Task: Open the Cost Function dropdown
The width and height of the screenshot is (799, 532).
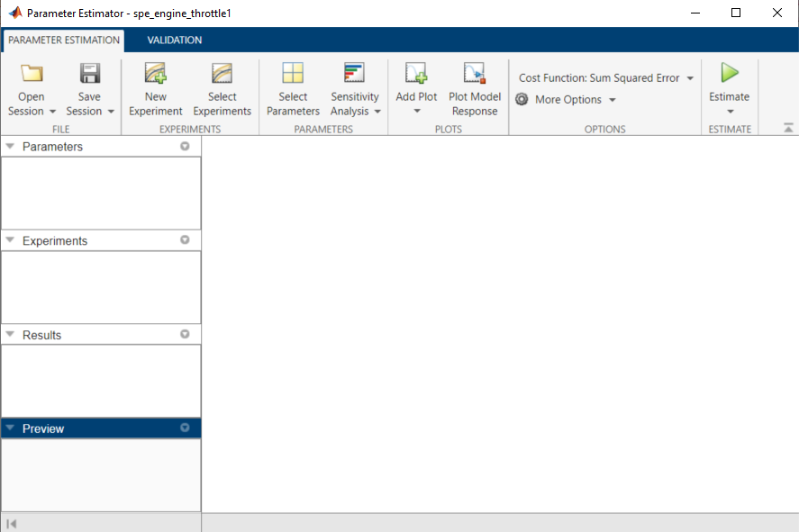Action: point(689,77)
